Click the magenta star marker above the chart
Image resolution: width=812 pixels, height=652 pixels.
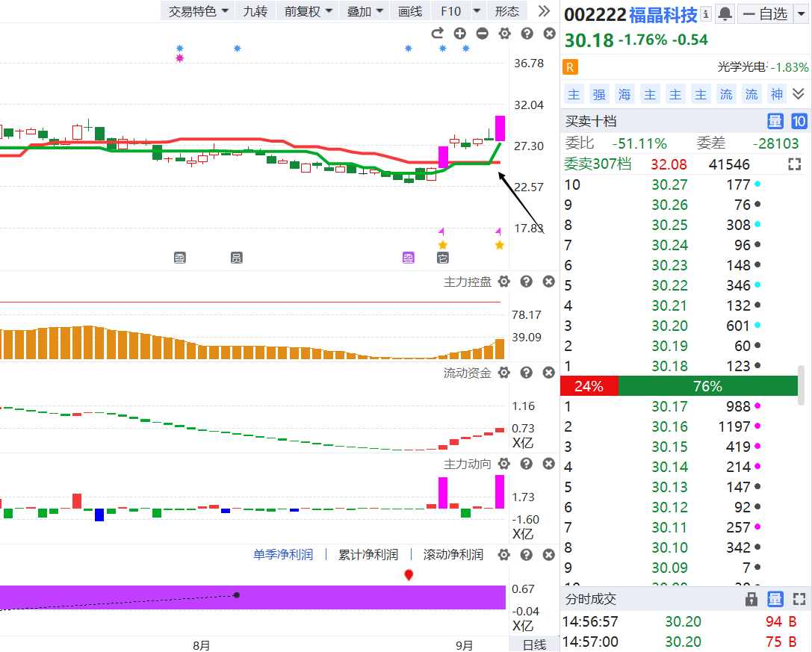tap(180, 58)
